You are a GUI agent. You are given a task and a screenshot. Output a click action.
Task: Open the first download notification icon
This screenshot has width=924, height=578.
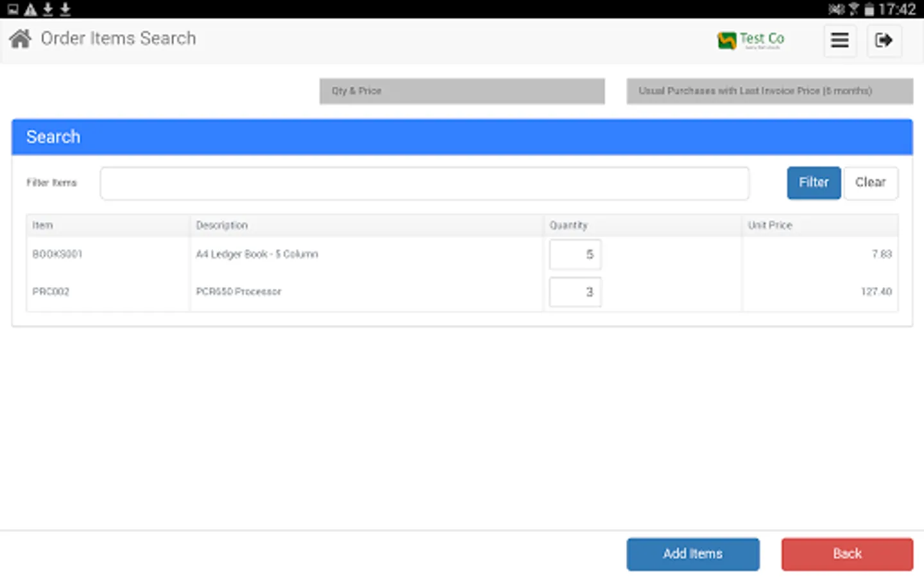[46, 9]
